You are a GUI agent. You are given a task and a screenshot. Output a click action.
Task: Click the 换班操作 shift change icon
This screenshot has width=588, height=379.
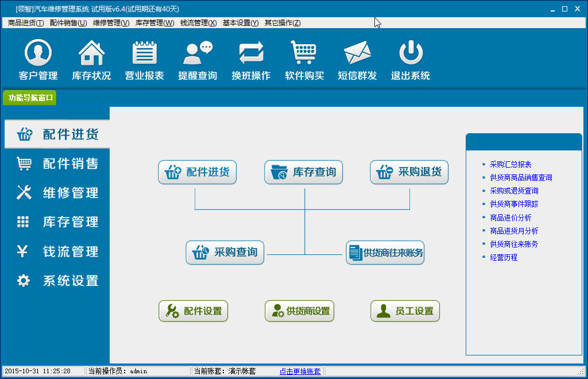[251, 60]
